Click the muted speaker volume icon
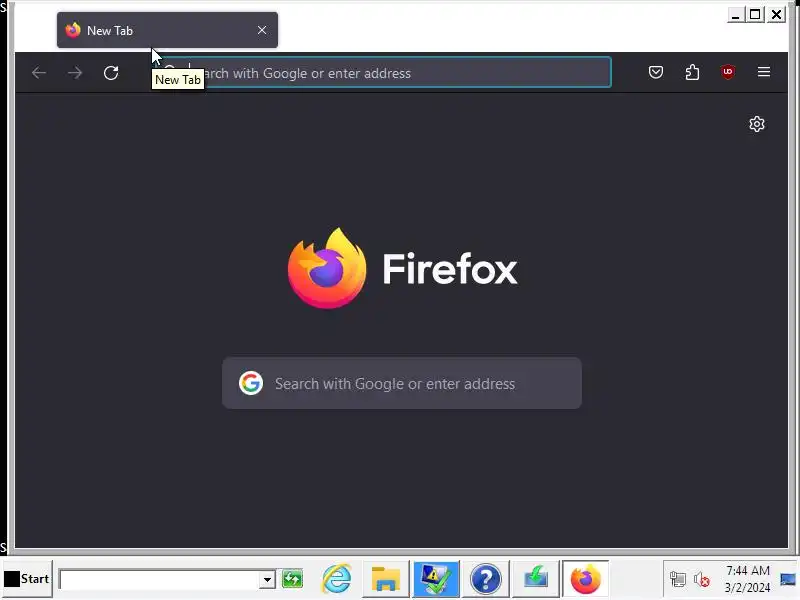This screenshot has height=600, width=800. [702, 580]
